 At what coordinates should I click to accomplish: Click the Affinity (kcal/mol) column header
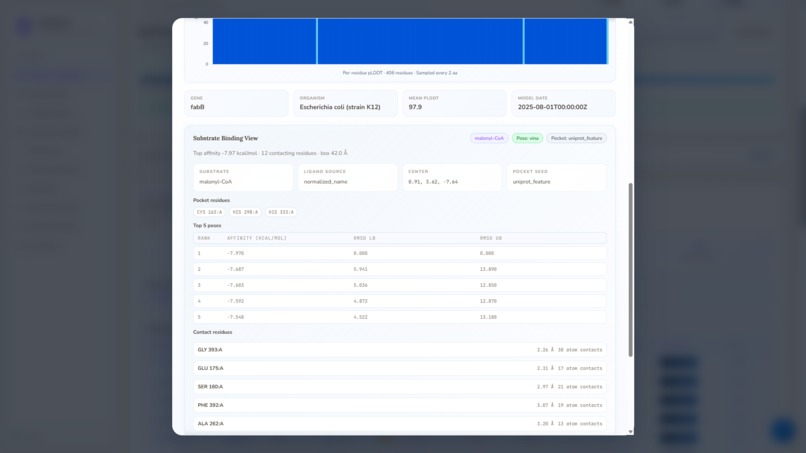coord(257,238)
